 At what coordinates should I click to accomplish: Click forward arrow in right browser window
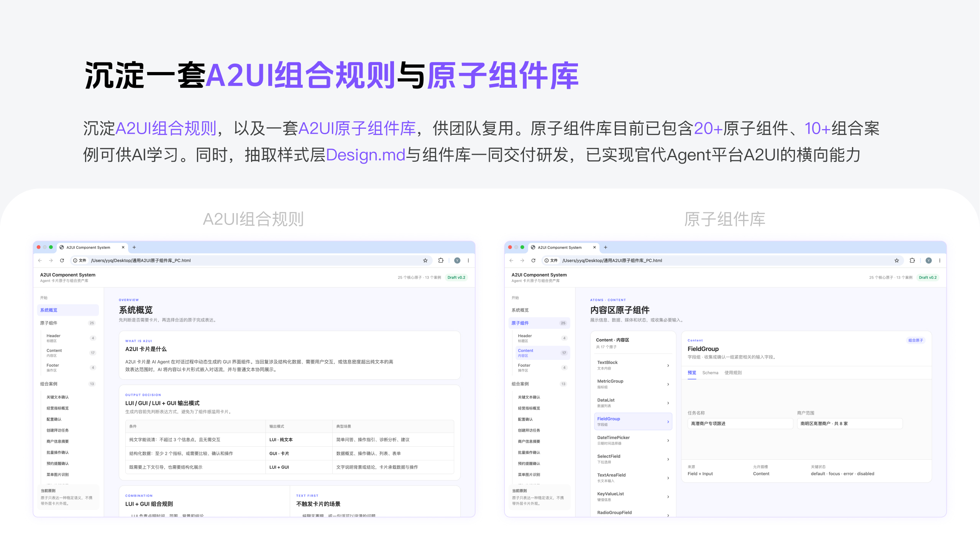pos(522,261)
